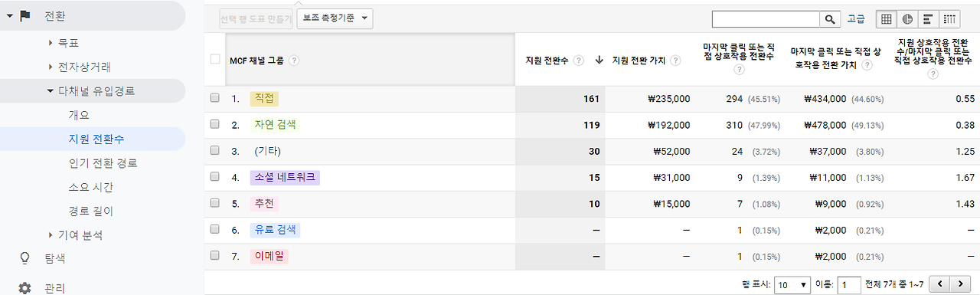
Task: Open the 자연 검색 channel link
Action: click(276, 124)
